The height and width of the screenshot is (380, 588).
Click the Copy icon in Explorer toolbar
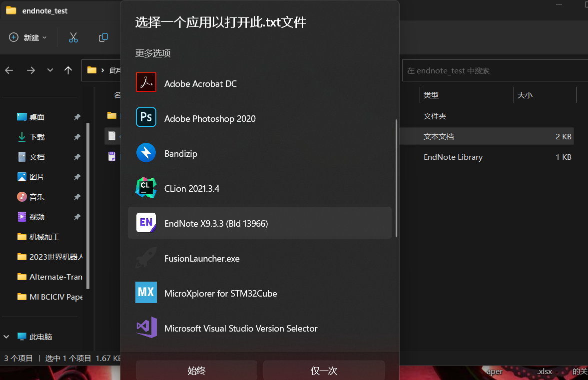click(103, 37)
